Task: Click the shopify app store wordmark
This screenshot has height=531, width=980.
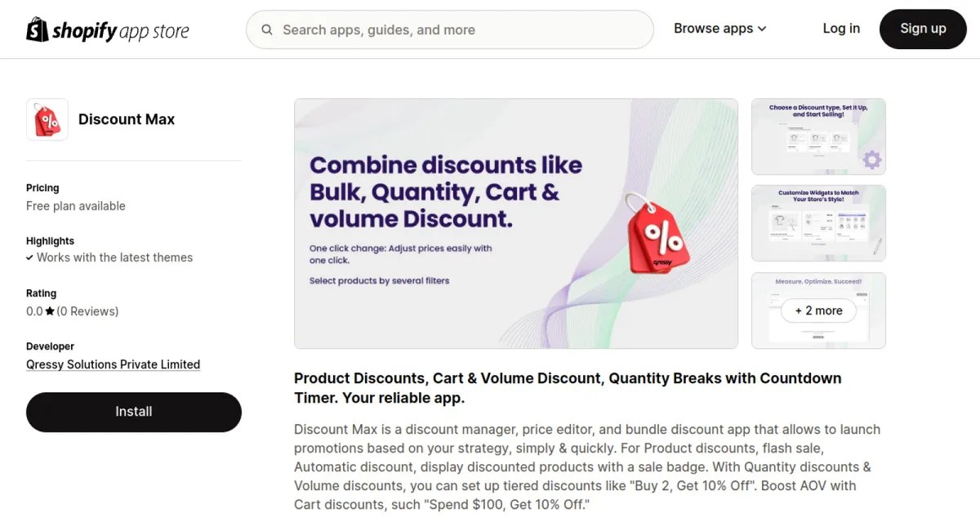Action: 121,29
